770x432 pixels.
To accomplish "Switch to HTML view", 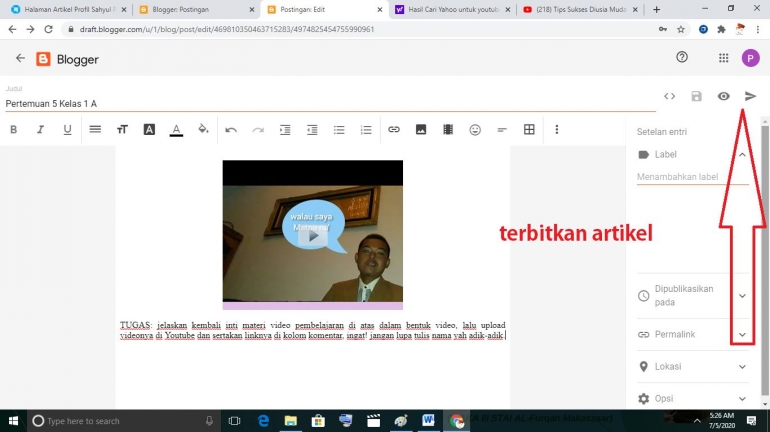I will tap(669, 96).
